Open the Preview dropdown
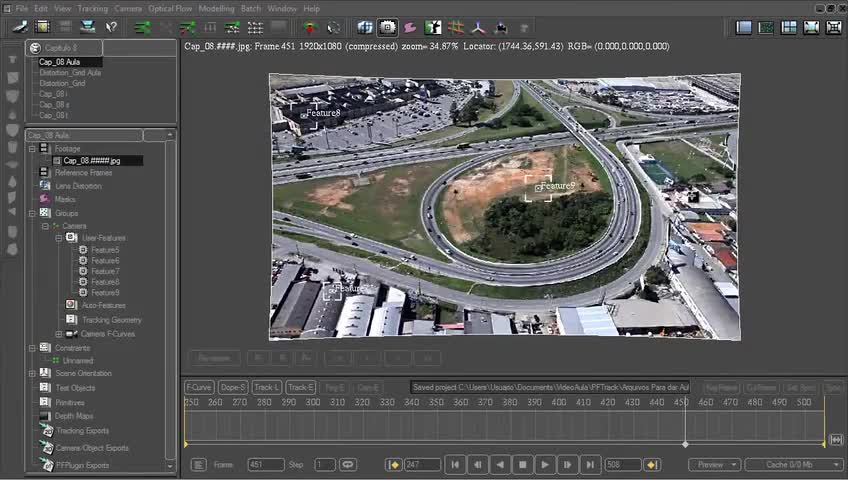This screenshot has width=848, height=480. click(714, 465)
